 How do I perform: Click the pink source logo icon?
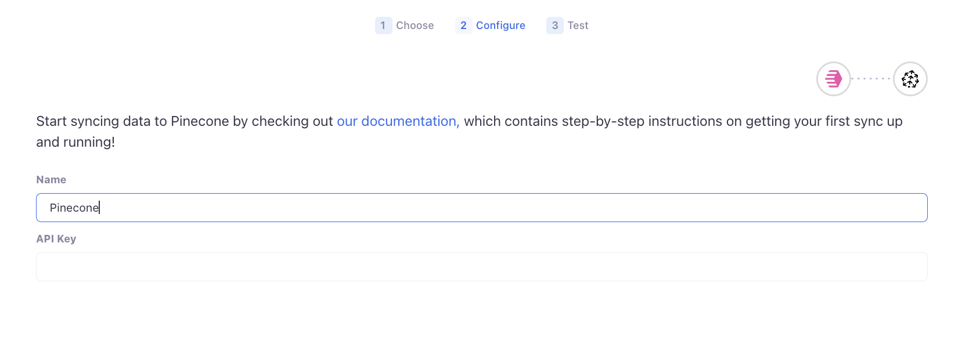point(834,79)
